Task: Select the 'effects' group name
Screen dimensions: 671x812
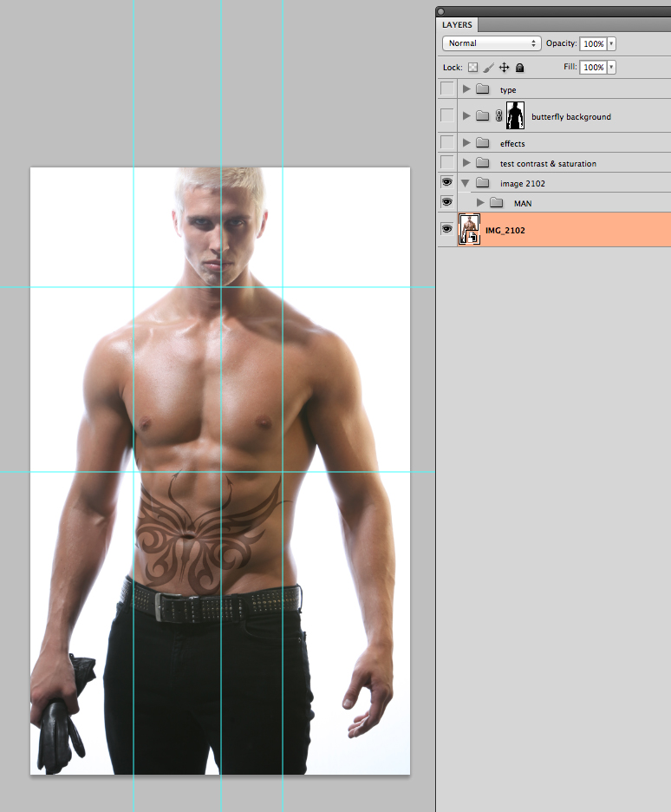Action: pos(512,143)
